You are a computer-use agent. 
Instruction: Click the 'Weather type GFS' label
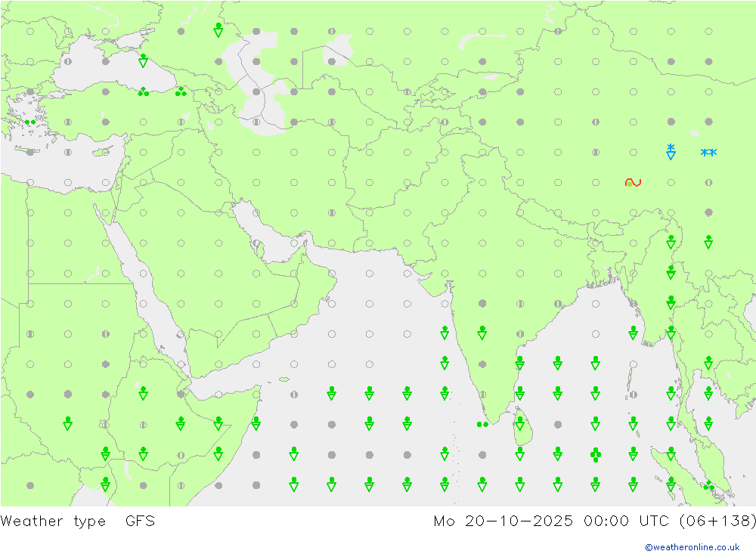(78, 522)
